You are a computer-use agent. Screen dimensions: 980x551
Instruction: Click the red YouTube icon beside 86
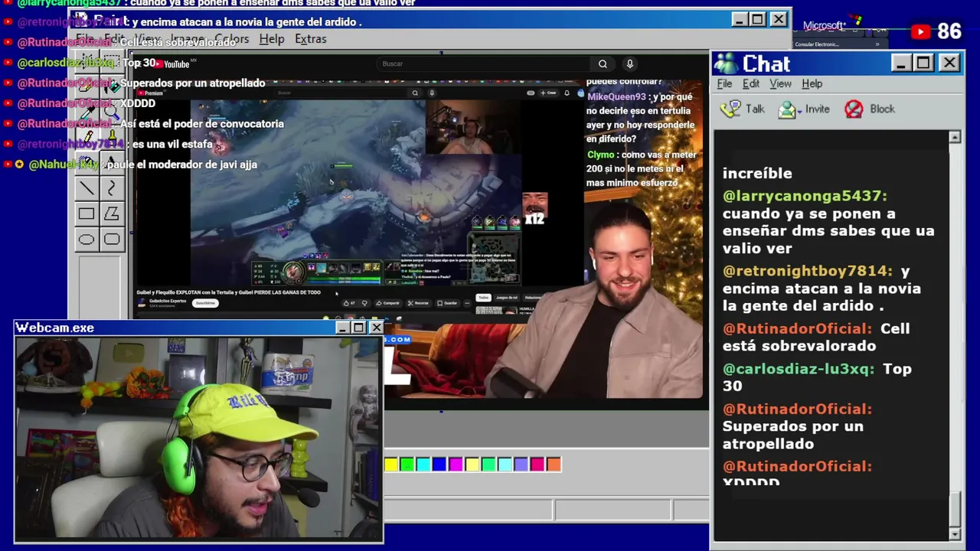click(x=920, y=31)
